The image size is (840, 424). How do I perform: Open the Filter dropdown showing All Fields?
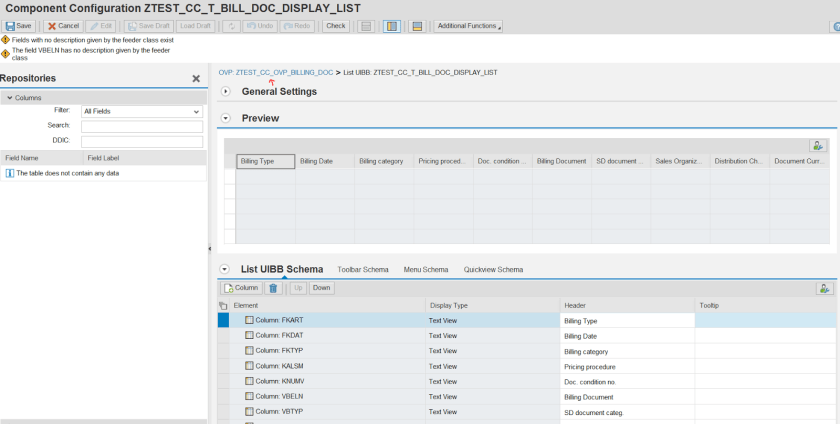coord(141,111)
